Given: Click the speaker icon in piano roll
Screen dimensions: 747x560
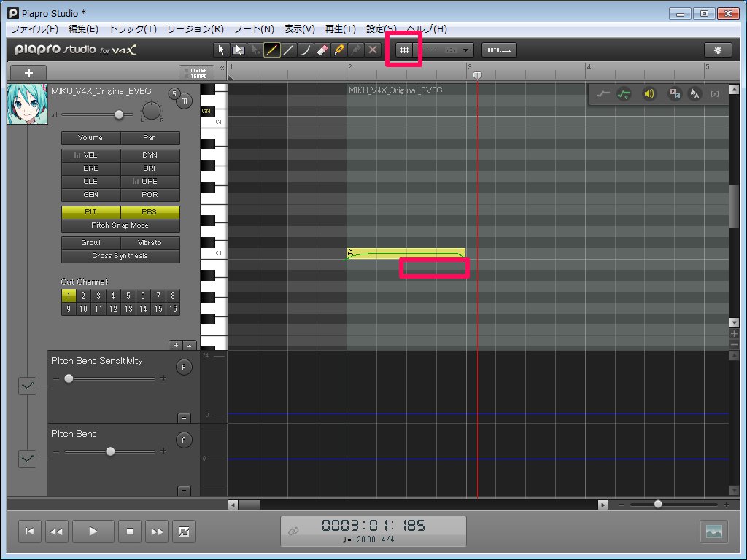Looking at the screenshot, I should tap(649, 93).
